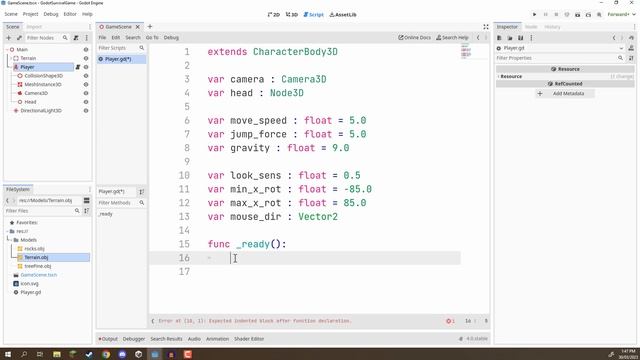Stop the running project

click(556, 14)
